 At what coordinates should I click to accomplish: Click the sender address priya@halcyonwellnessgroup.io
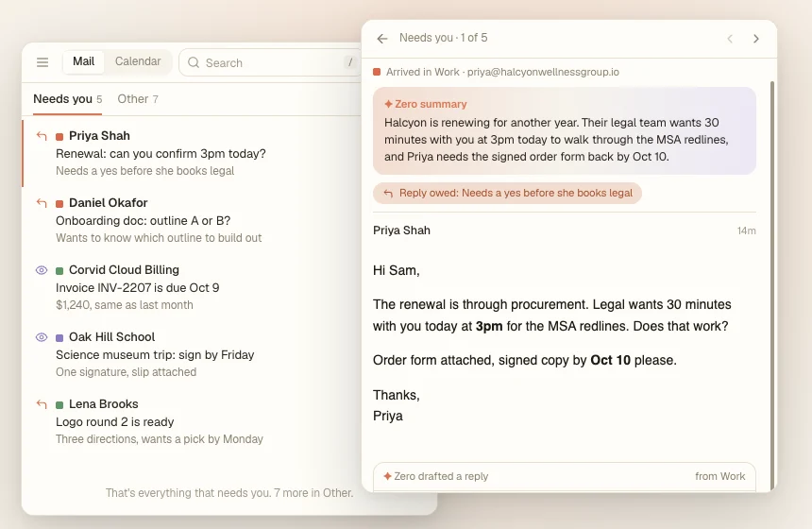pyautogui.click(x=543, y=72)
